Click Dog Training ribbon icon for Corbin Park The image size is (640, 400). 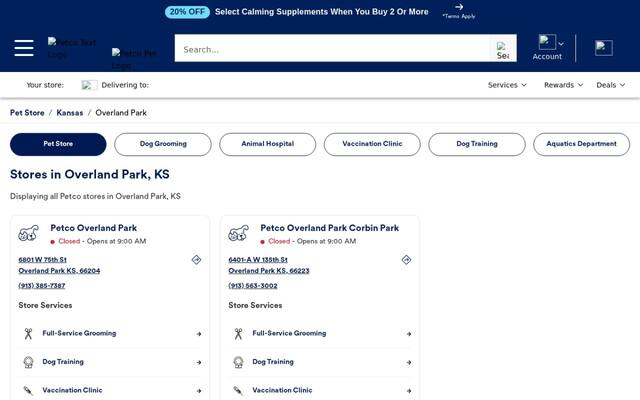pos(238,362)
